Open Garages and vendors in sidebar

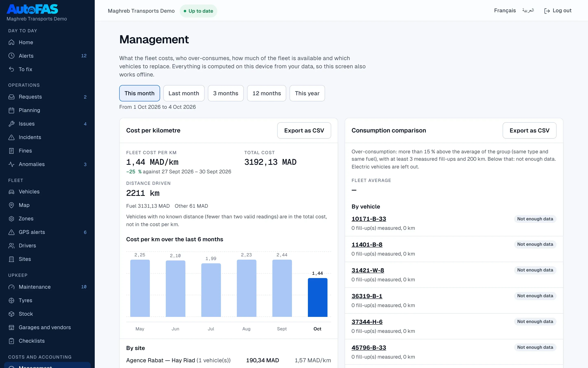[47, 328]
